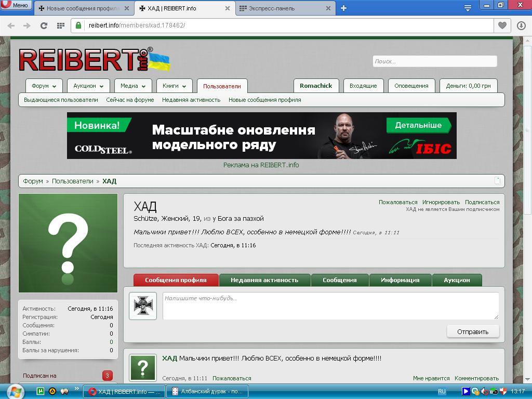Click the Баллы value 0
The height and width of the screenshot is (399, 532).
click(x=111, y=342)
